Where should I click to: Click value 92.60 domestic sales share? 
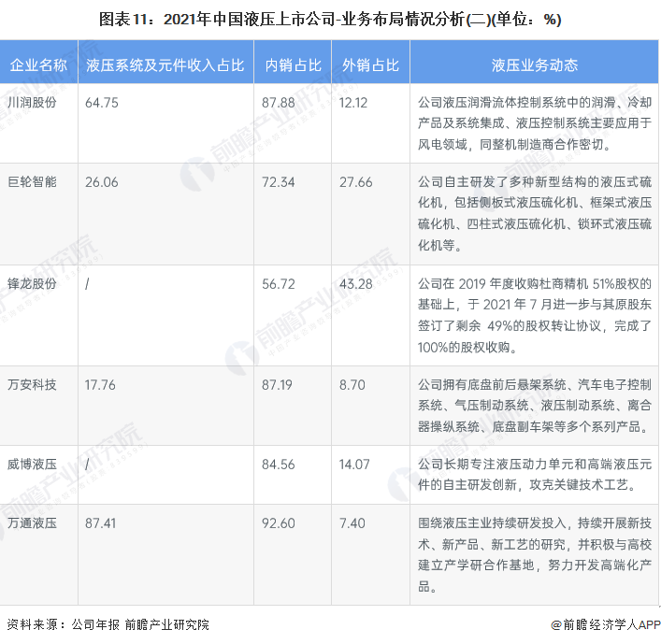[279, 523]
